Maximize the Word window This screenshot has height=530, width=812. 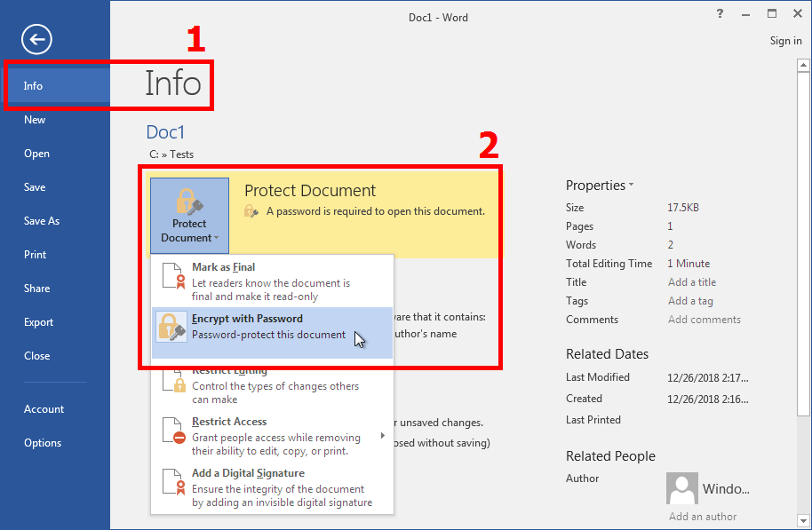(772, 14)
